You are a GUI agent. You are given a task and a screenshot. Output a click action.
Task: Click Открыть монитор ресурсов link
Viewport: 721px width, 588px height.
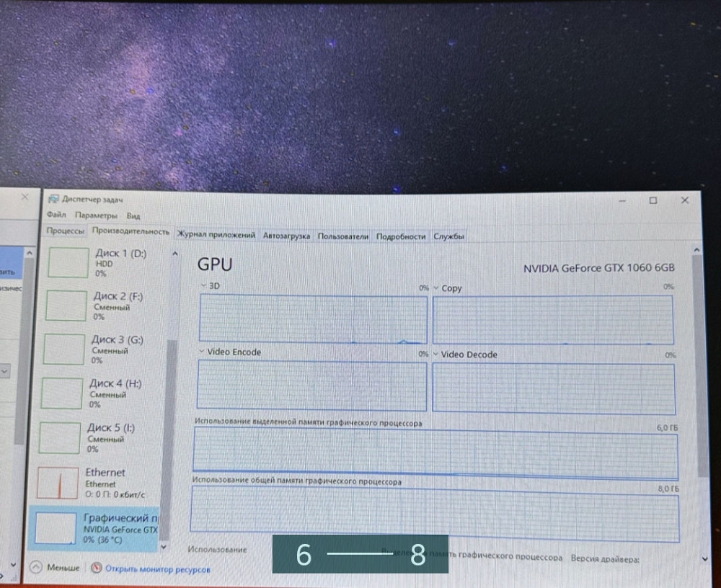tap(157, 569)
